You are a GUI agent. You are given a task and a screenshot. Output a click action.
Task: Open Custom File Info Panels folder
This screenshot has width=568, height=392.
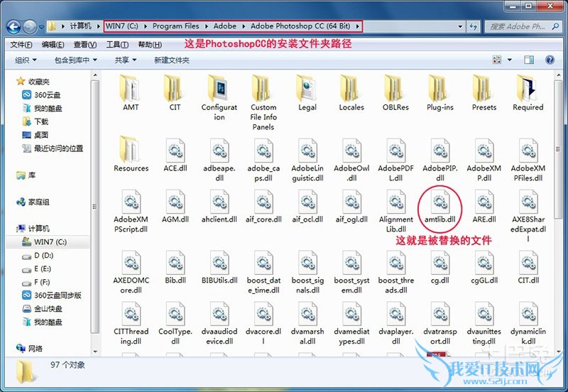click(x=263, y=102)
